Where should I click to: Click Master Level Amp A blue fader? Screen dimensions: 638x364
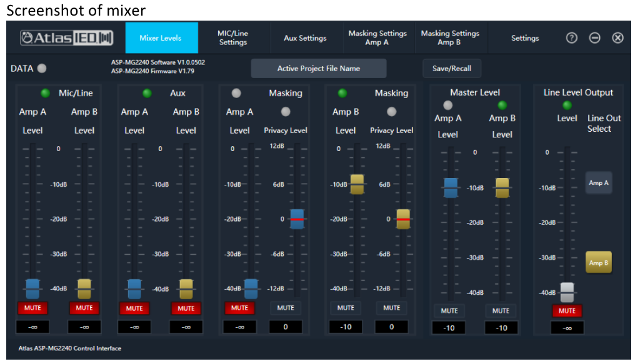click(451, 188)
